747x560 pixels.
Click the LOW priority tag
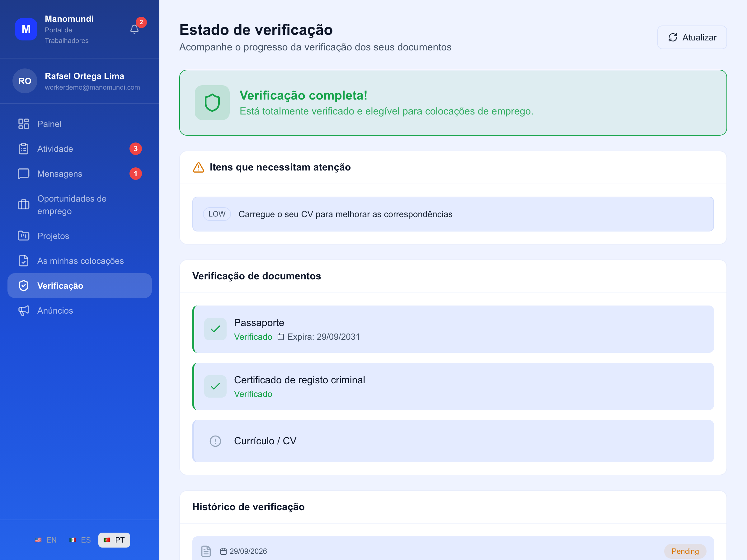pyautogui.click(x=217, y=214)
